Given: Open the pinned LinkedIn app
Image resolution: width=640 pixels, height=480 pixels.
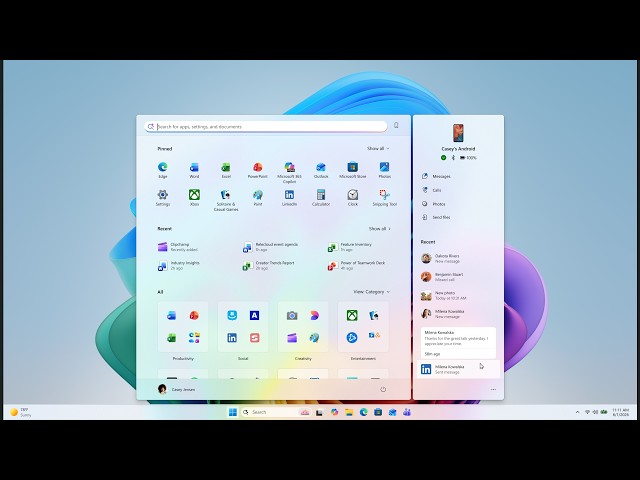Looking at the screenshot, I should pos(289,198).
